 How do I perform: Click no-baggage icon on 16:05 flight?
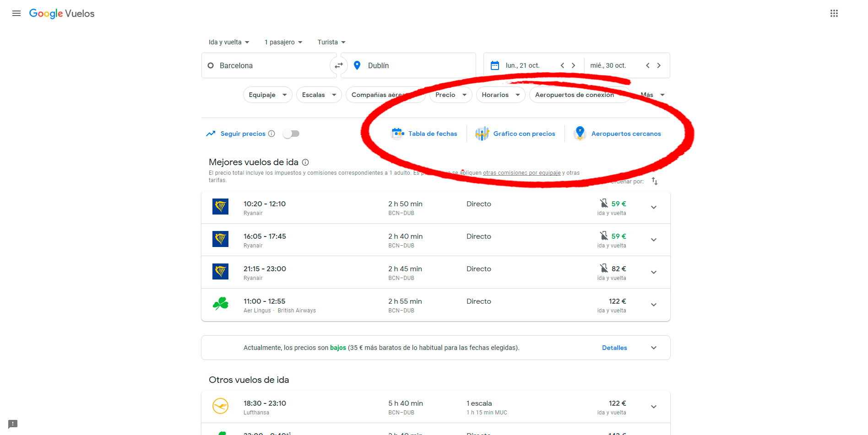604,236
